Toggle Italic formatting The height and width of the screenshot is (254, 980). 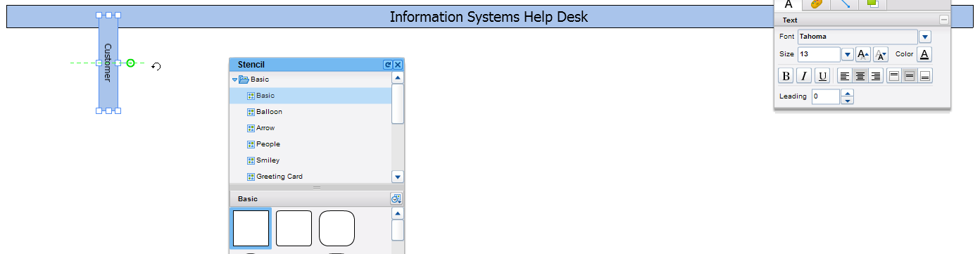[803, 76]
